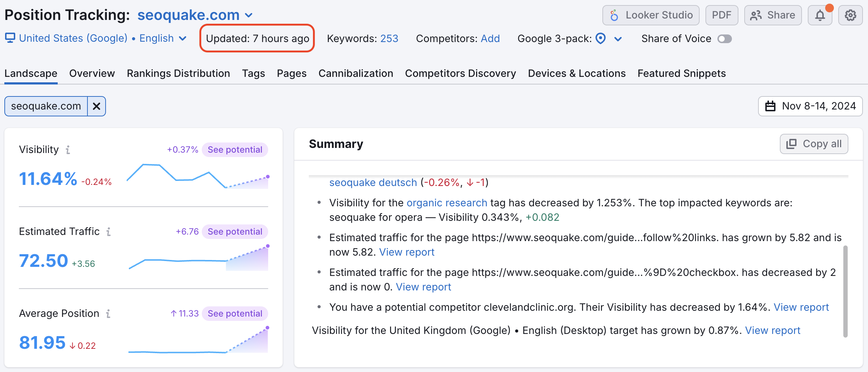View report for United Kingdom target visibility
The height and width of the screenshot is (372, 868).
click(x=773, y=330)
